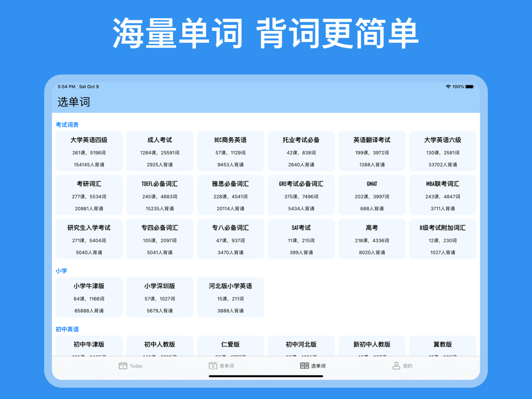Image resolution: width=532 pixels, height=399 pixels.
Task: Select the 冀教版 card
Action: (x=443, y=346)
